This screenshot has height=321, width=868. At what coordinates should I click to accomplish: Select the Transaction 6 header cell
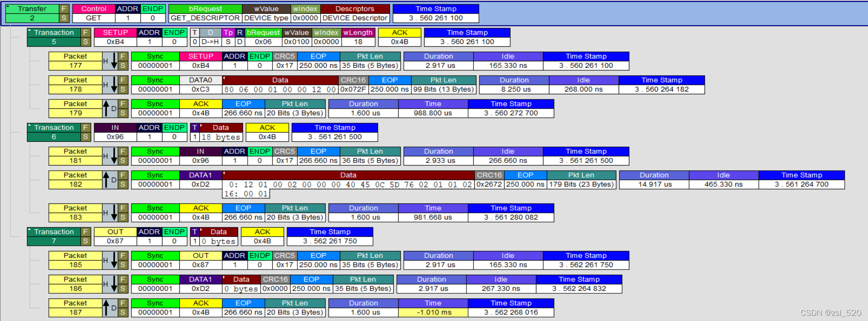point(54,132)
